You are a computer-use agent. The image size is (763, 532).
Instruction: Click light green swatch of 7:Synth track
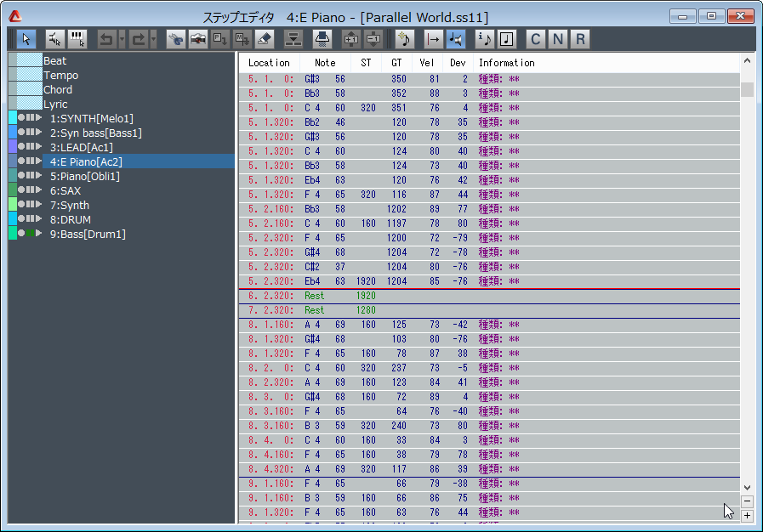click(13, 204)
